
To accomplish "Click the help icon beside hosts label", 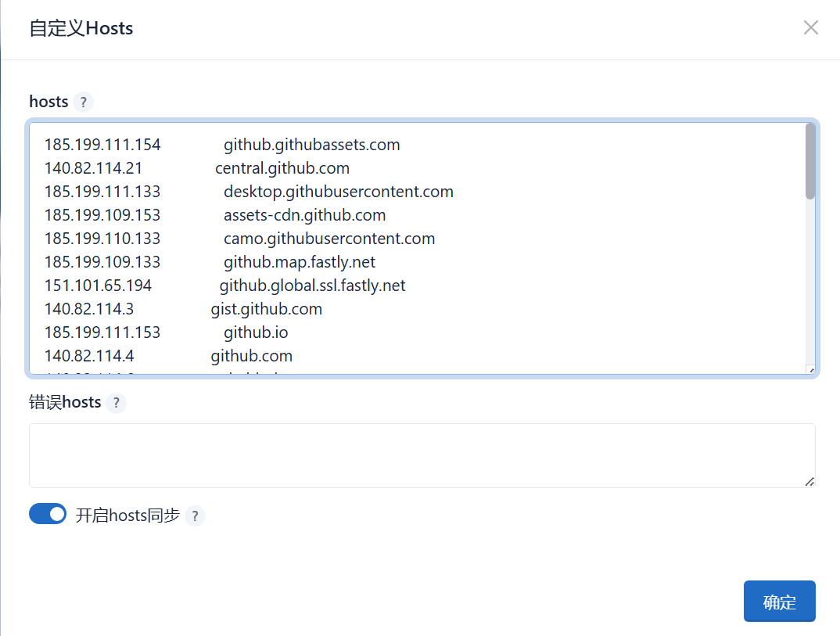I will [84, 102].
